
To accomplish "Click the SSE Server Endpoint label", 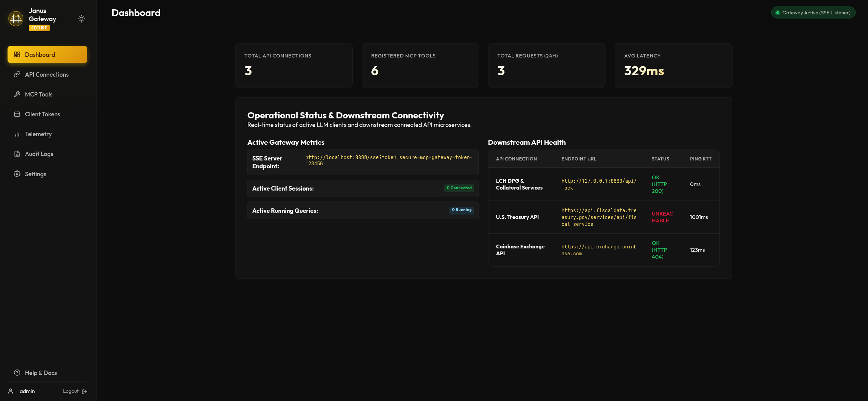I will (267, 162).
